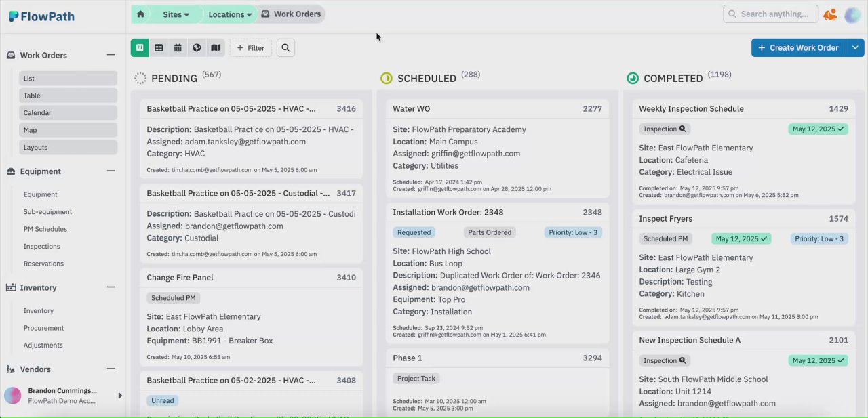868x418 pixels.
Task: Open Inspect Fryers card title
Action: click(666, 219)
